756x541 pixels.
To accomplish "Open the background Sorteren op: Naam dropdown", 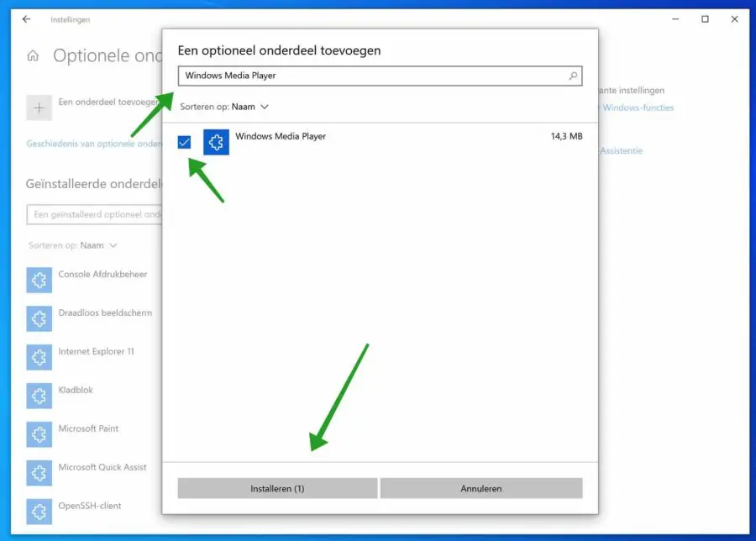I will [73, 245].
